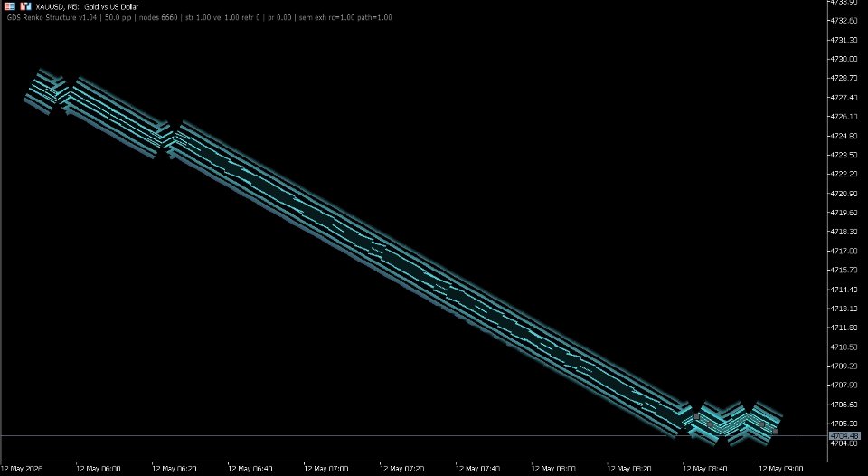Click the 12 May 08:00 time label
This screenshot has width=868, height=476.
(553, 469)
